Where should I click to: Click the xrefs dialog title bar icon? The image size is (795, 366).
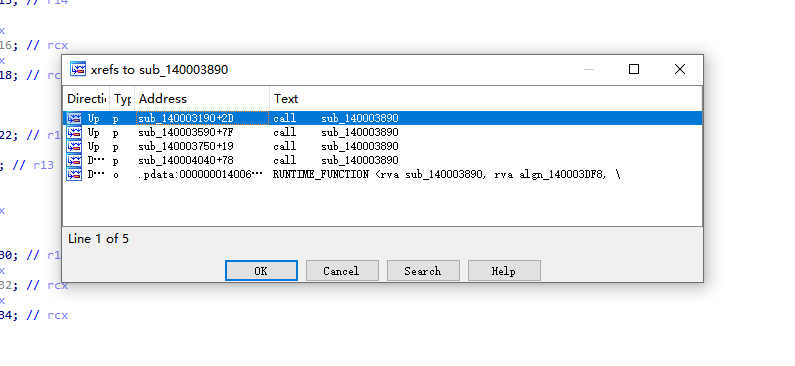click(78, 69)
